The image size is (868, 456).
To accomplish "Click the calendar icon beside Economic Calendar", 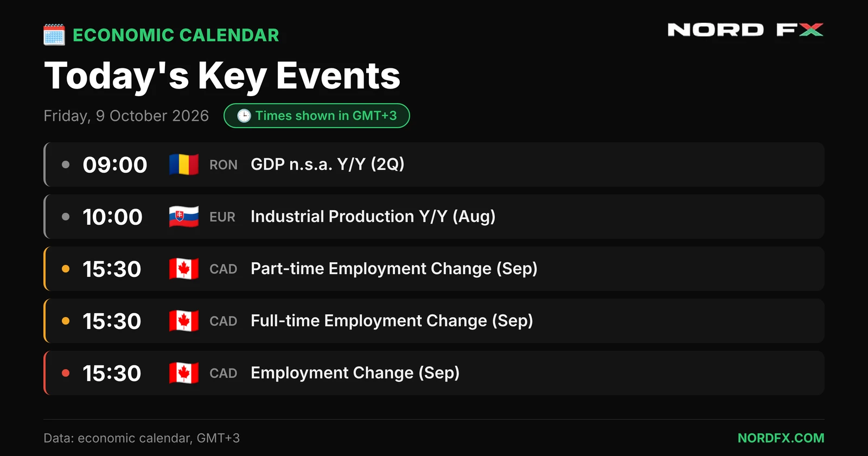I will pyautogui.click(x=54, y=35).
